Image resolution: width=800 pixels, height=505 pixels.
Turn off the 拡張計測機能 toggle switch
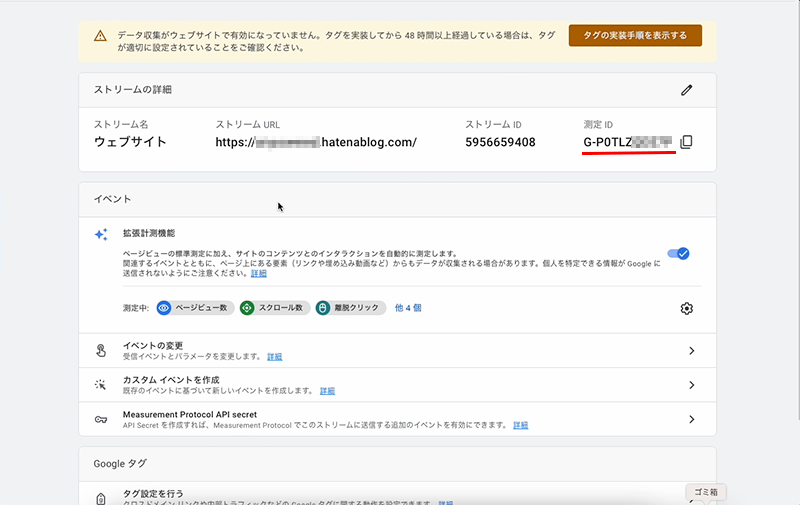tap(679, 254)
